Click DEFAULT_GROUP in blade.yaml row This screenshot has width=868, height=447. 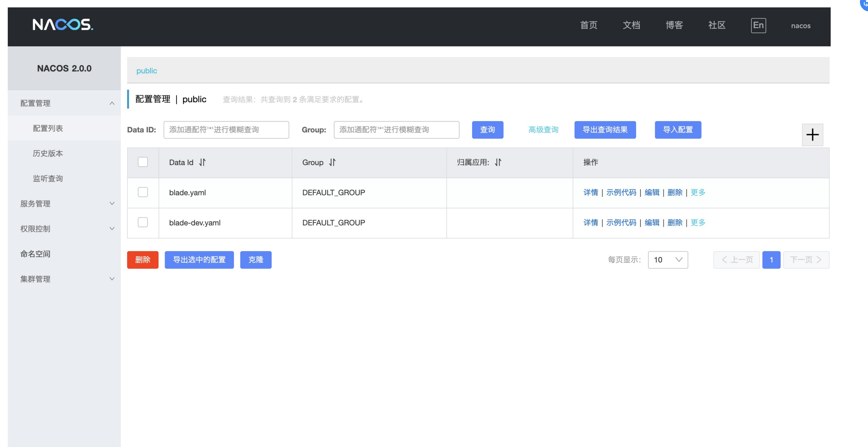333,193
